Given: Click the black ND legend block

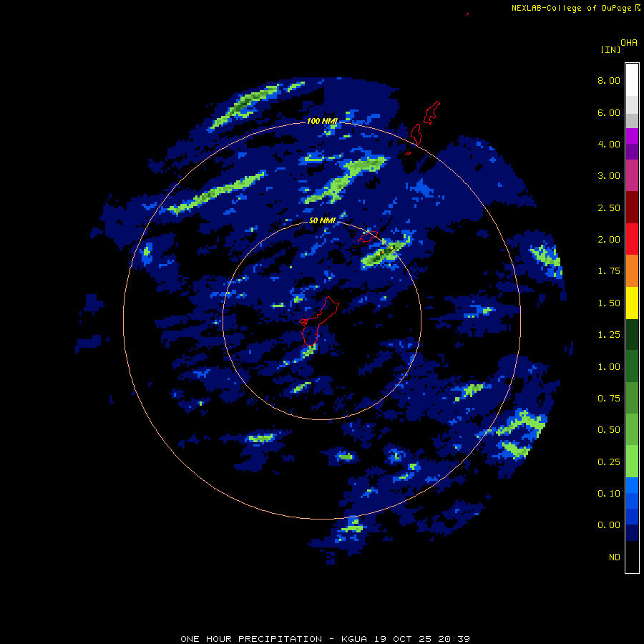Looking at the screenshot, I should 632,557.
